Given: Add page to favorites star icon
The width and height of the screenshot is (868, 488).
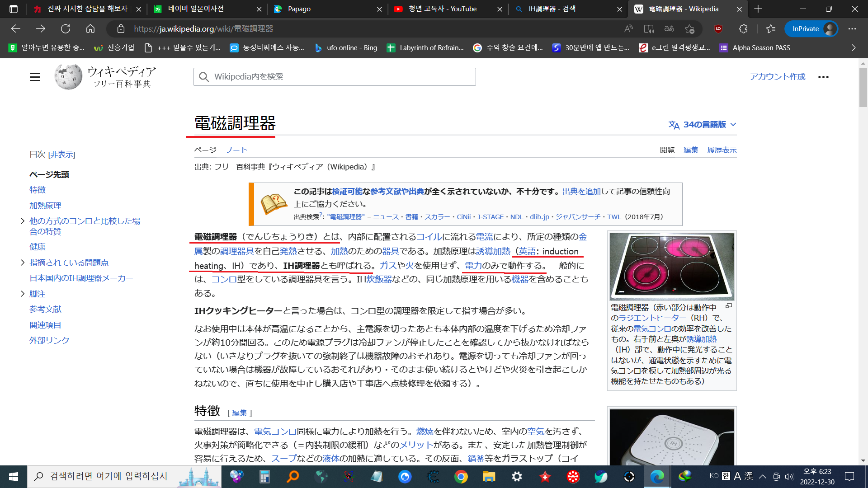Looking at the screenshot, I should (689, 29).
